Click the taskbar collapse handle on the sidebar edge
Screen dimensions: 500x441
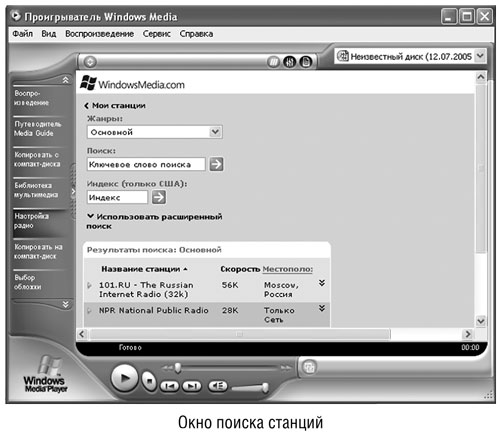tap(73, 191)
